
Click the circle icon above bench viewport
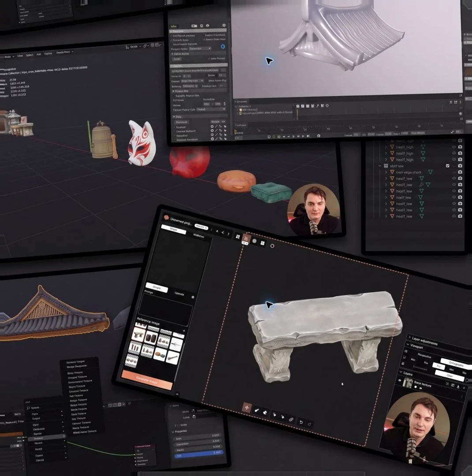click(272, 246)
